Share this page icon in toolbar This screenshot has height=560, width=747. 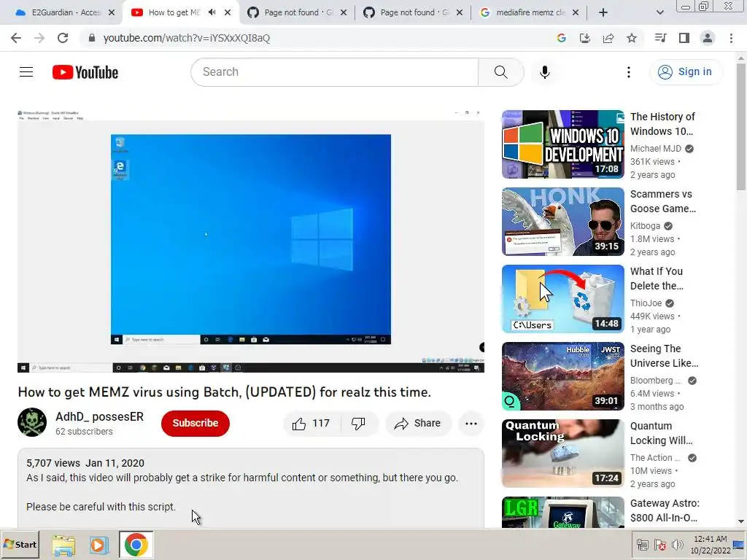(x=608, y=38)
